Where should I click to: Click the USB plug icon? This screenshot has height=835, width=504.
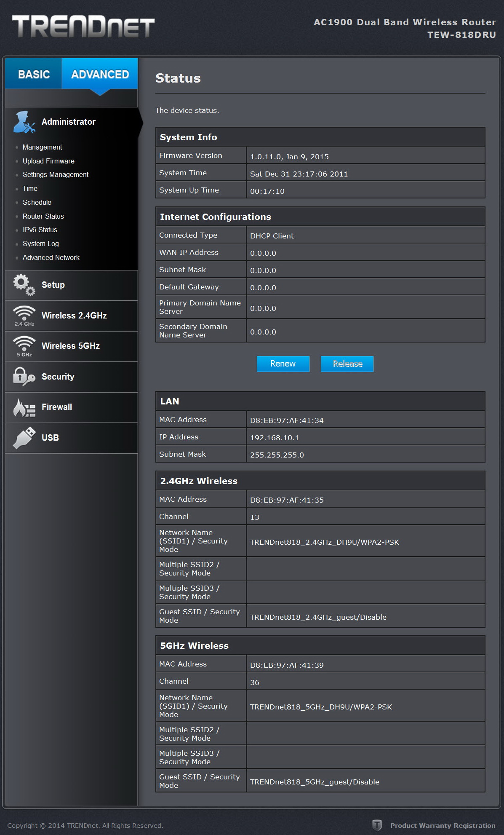(24, 438)
